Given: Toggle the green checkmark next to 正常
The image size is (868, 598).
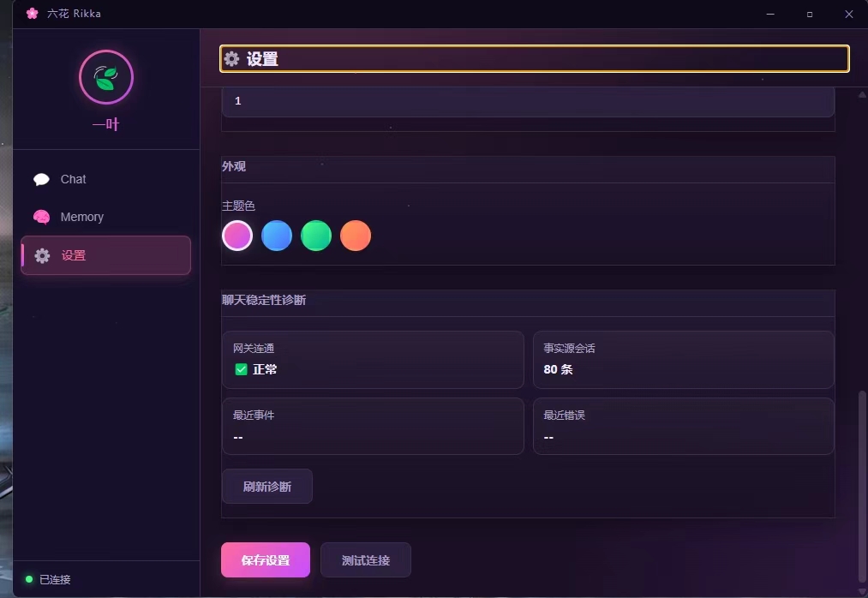Looking at the screenshot, I should [x=241, y=369].
